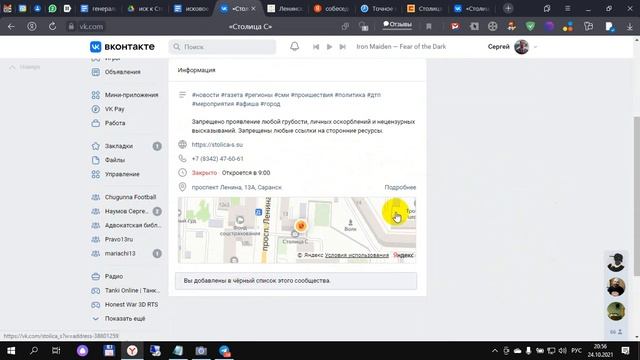This screenshot has width=640, height=360.
Task: Reload the page in browser toolbar
Action: click(x=52, y=27)
